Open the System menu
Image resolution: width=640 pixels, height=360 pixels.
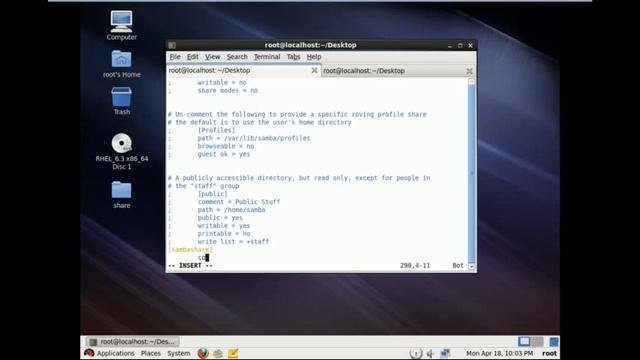178,353
